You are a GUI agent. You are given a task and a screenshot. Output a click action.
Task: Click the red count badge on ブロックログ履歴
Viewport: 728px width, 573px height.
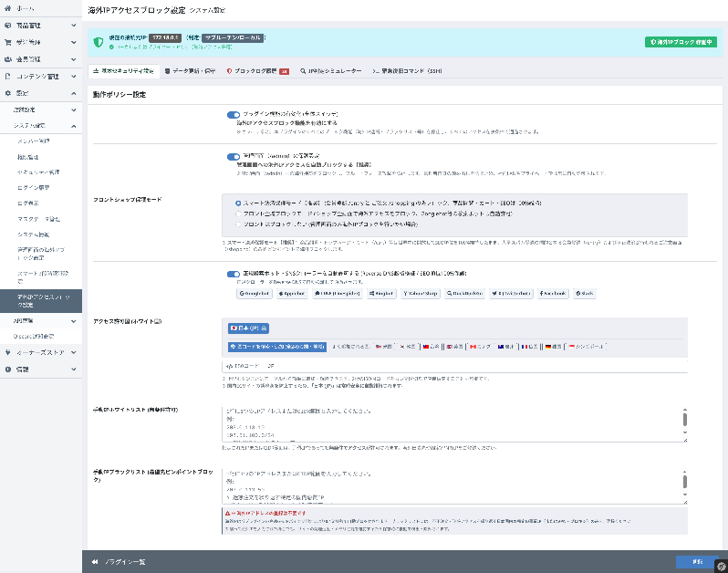(x=284, y=71)
